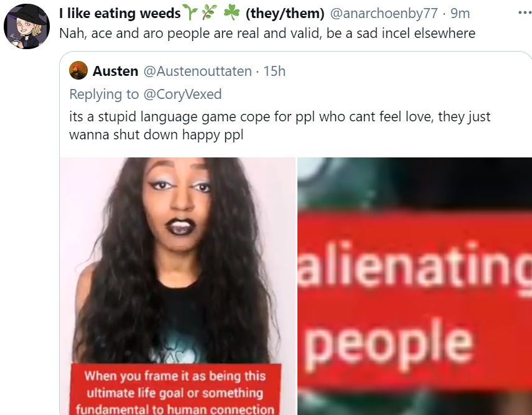
Task: Open the tweet's three-dot more menu
Action: coord(525,13)
